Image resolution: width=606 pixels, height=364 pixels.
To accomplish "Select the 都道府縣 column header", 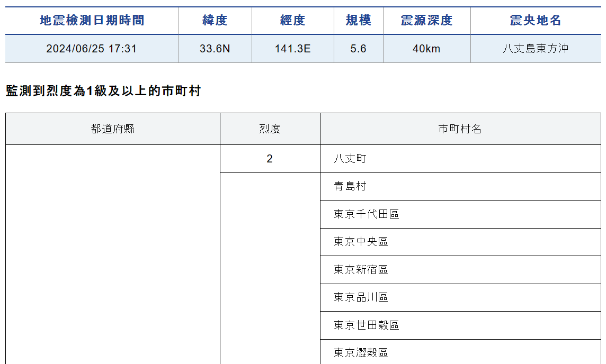I will (x=113, y=128).
